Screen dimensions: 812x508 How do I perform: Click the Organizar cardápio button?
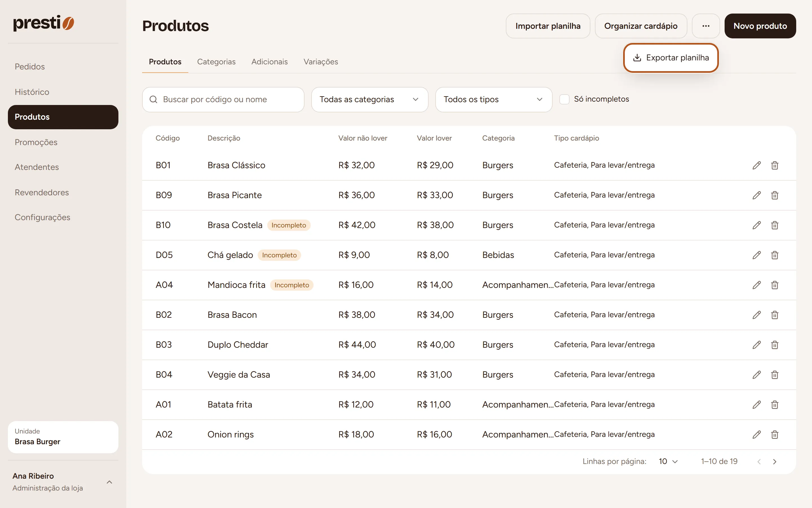tap(641, 26)
